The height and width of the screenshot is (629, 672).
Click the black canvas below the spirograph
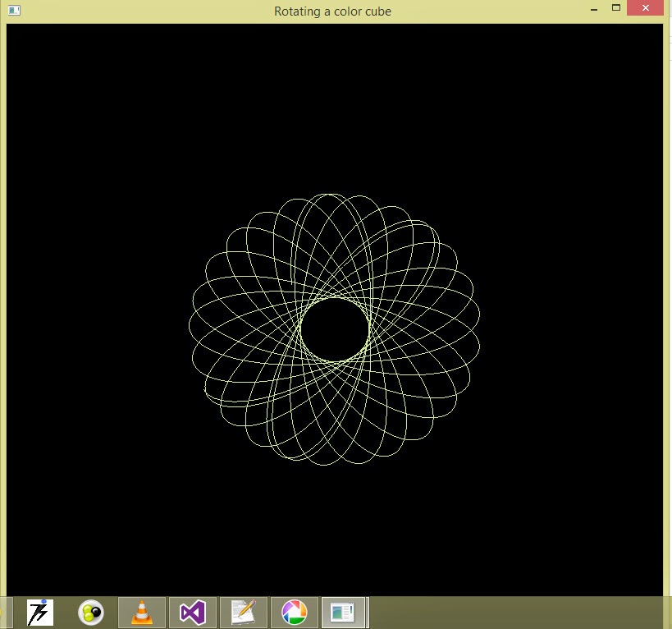[x=335, y=526]
